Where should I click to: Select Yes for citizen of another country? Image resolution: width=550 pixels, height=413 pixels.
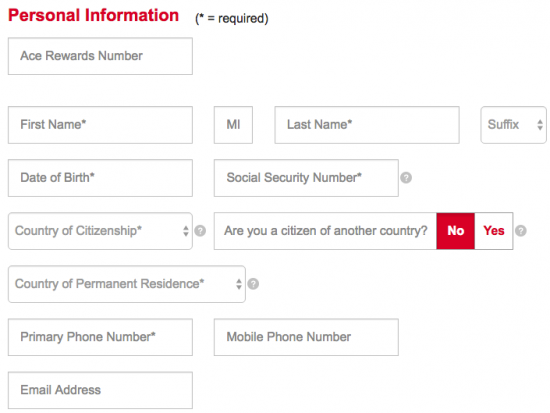pos(494,231)
